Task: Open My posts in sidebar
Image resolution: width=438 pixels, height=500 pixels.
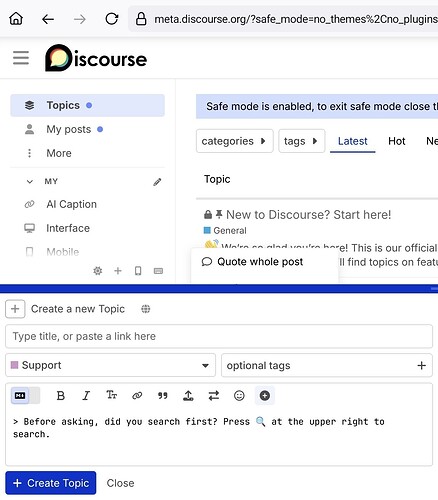Action: [x=87, y=129]
